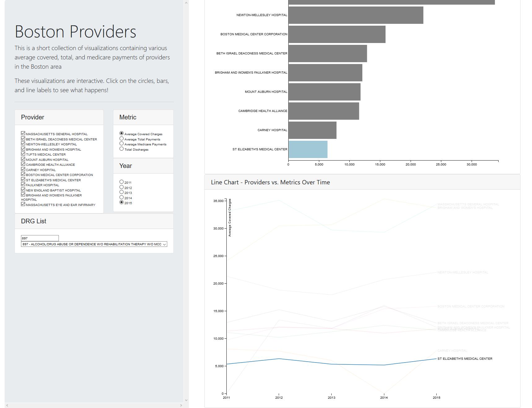This screenshot has width=532, height=408.
Task: Uncheck ST ELIZABETH'S MEDICAL CENTER checkbox
Action: click(x=23, y=179)
